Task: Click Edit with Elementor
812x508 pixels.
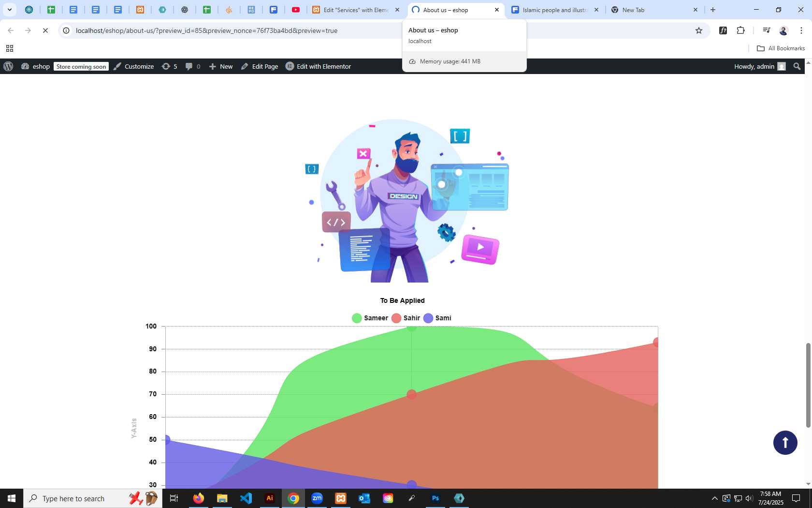Action: pyautogui.click(x=319, y=66)
